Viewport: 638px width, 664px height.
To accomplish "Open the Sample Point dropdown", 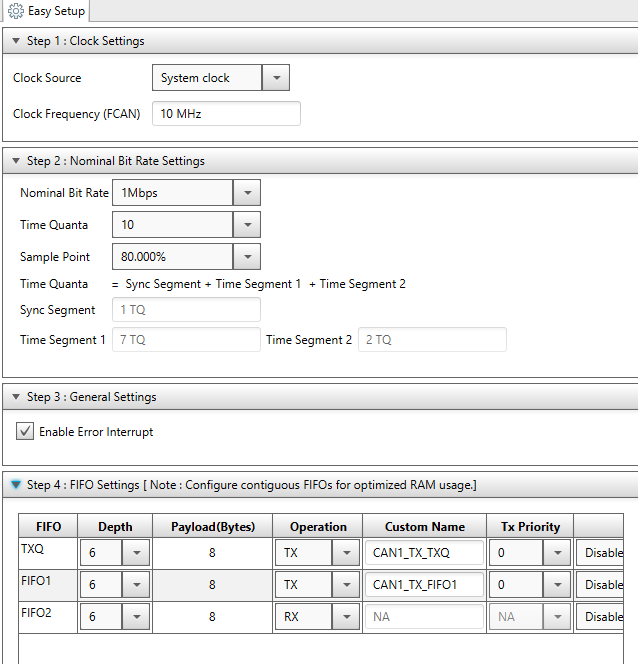I will (247, 257).
